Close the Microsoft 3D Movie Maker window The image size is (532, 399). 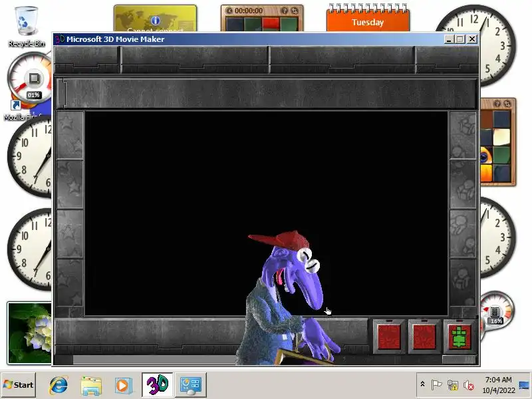[x=472, y=39]
